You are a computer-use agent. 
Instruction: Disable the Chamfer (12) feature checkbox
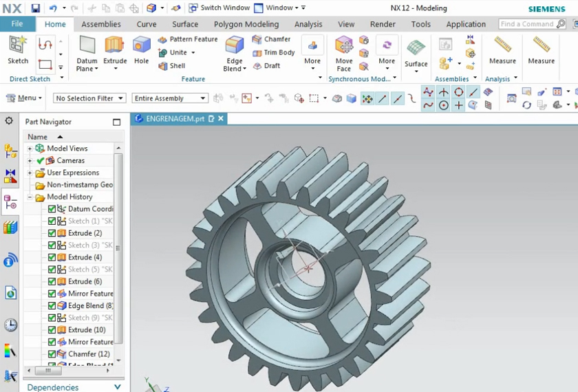click(x=52, y=354)
